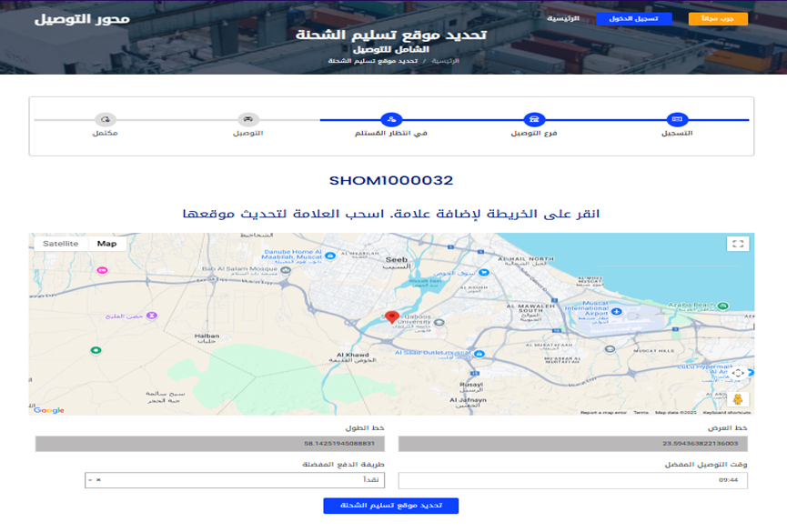Open the map camera controls button

pos(738,372)
